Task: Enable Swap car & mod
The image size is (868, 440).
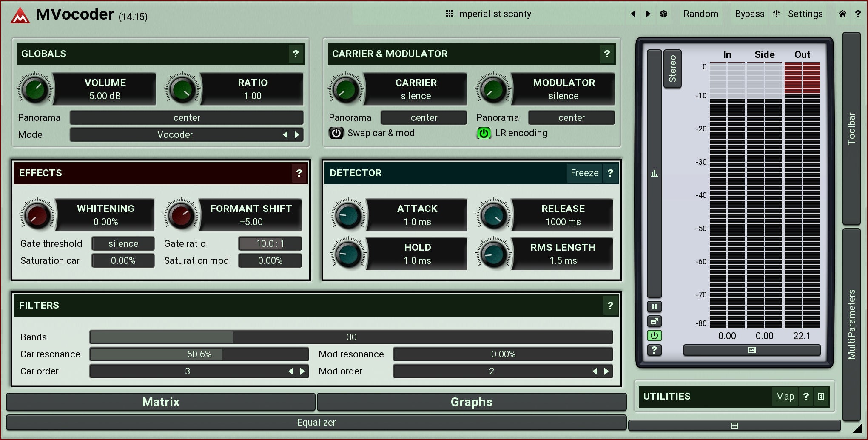Action: click(336, 133)
